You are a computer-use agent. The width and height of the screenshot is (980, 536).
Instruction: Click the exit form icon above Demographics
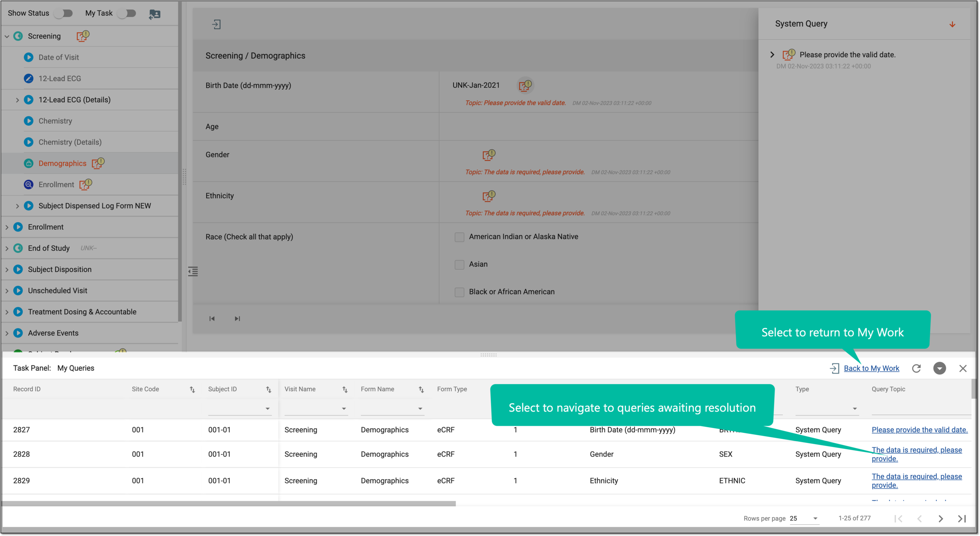(216, 24)
